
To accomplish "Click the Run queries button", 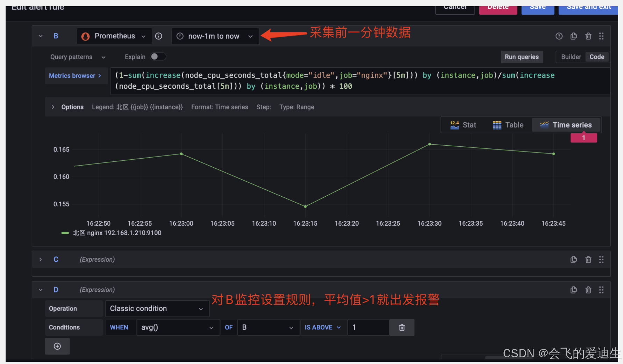I will (522, 57).
